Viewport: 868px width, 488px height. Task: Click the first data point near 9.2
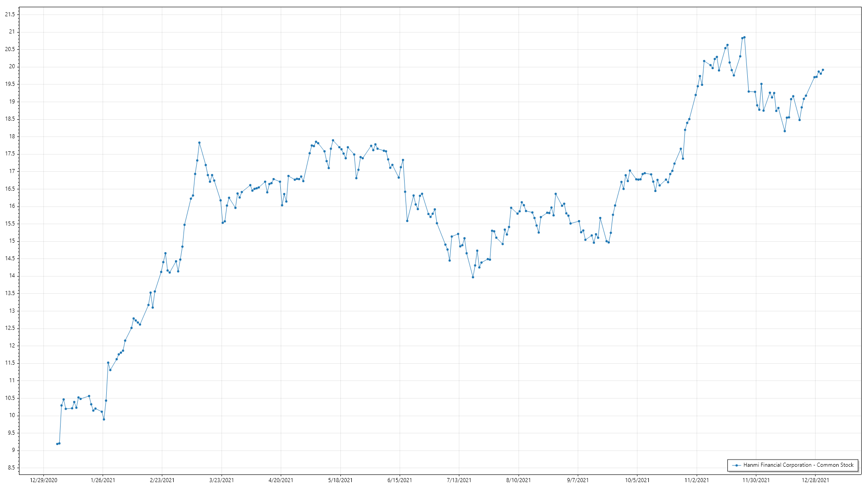point(57,444)
